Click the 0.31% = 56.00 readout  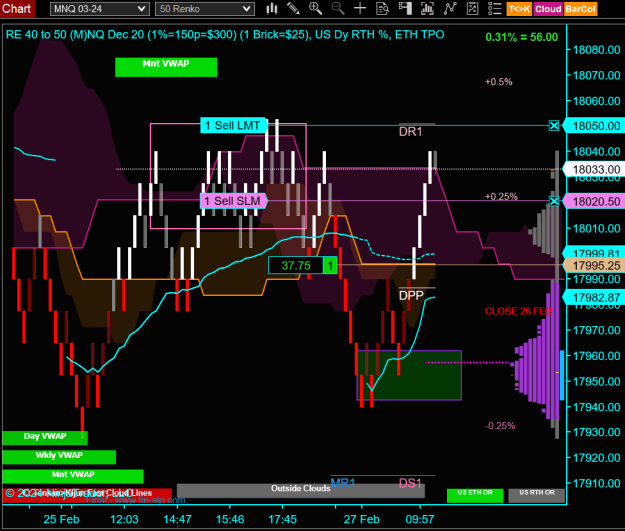pyautogui.click(x=521, y=37)
